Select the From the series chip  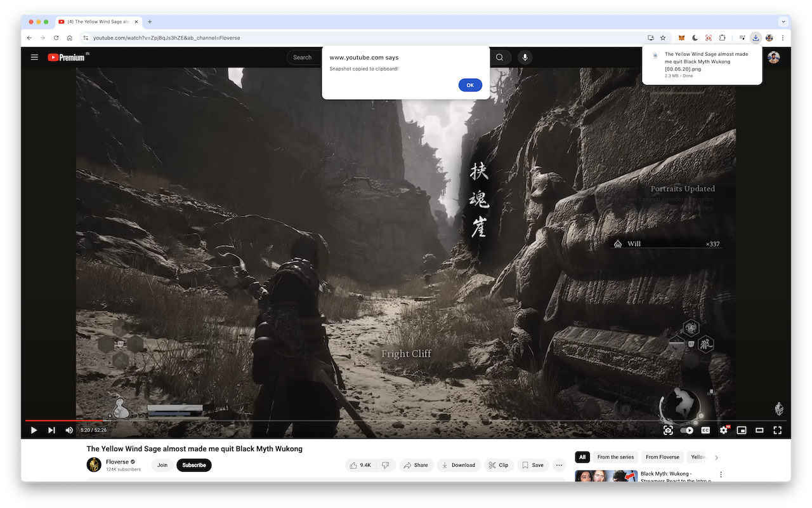615,457
